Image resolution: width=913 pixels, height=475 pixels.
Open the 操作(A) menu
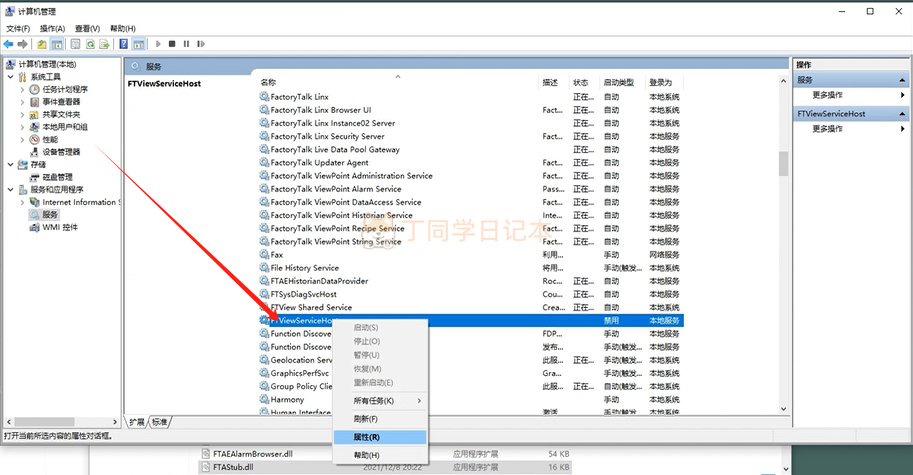point(52,29)
